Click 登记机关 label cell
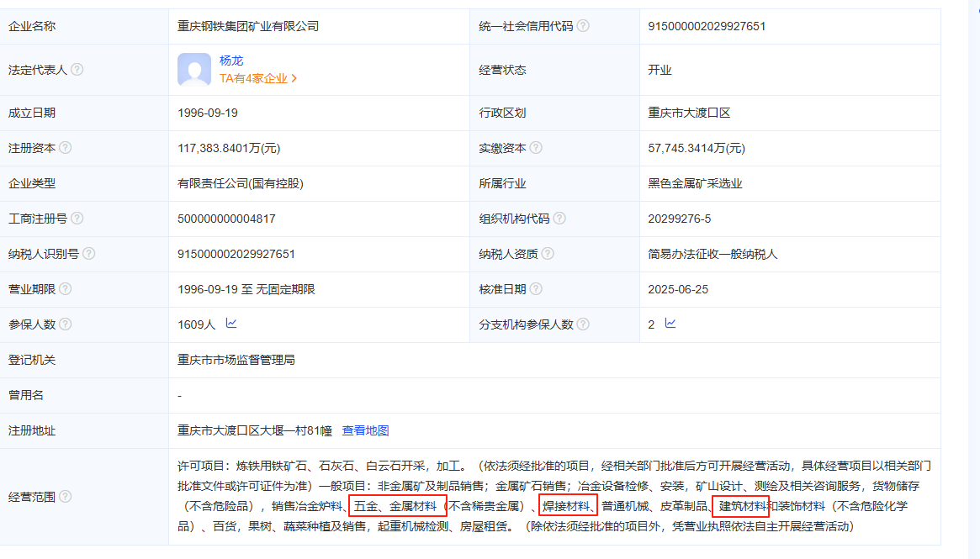This screenshot has width=980, height=559. point(84,360)
